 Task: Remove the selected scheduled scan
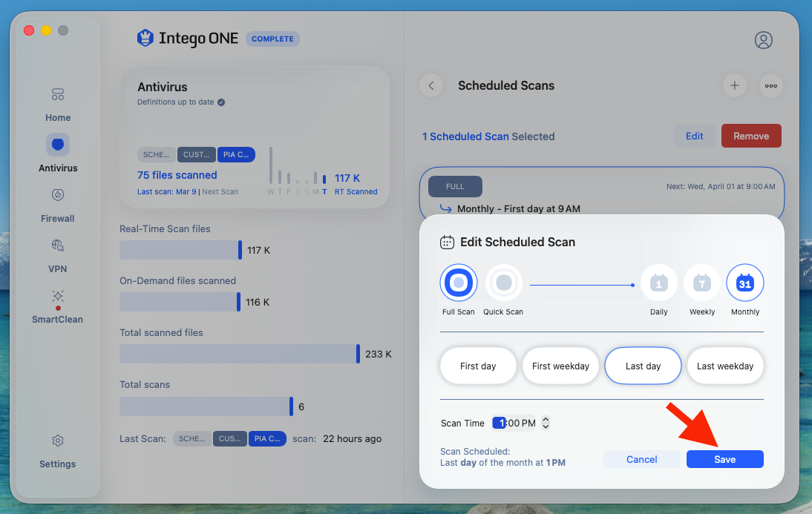click(751, 136)
